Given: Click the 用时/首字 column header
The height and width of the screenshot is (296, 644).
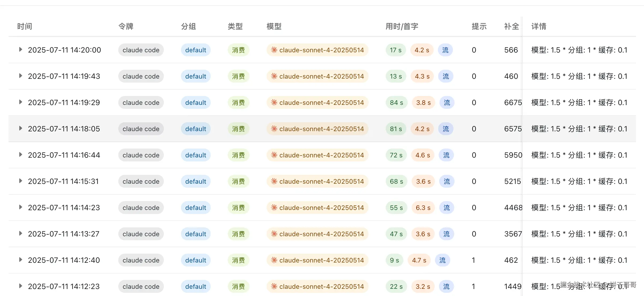Looking at the screenshot, I should [401, 26].
